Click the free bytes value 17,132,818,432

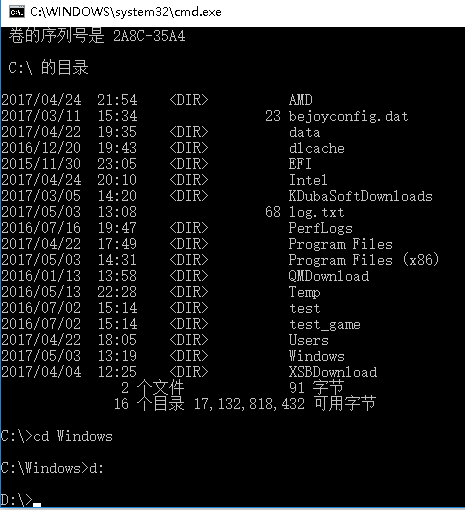[249, 404]
